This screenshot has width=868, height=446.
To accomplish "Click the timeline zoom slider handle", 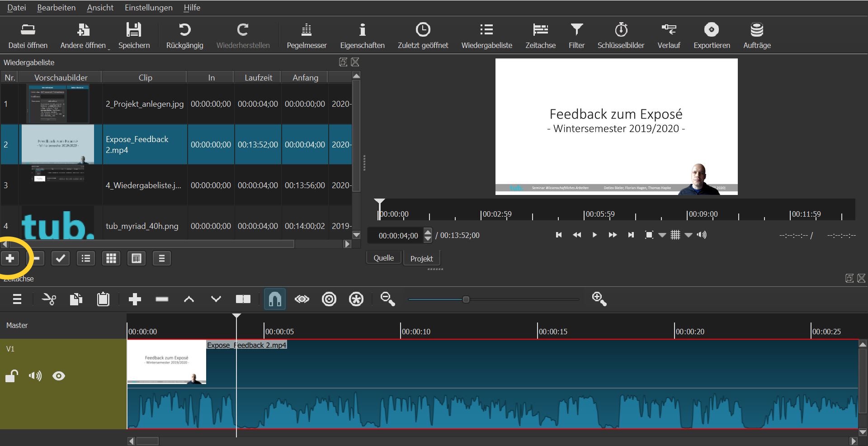I will [466, 299].
